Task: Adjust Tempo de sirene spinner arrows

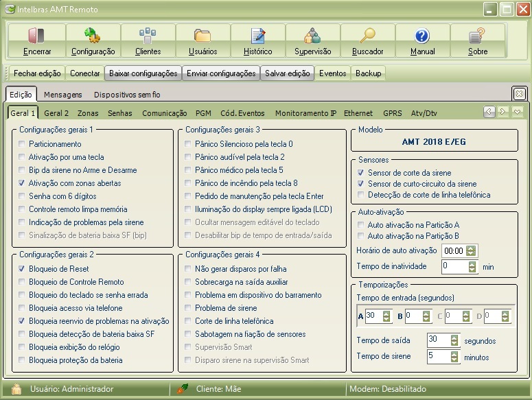Action: pyautogui.click(x=454, y=356)
